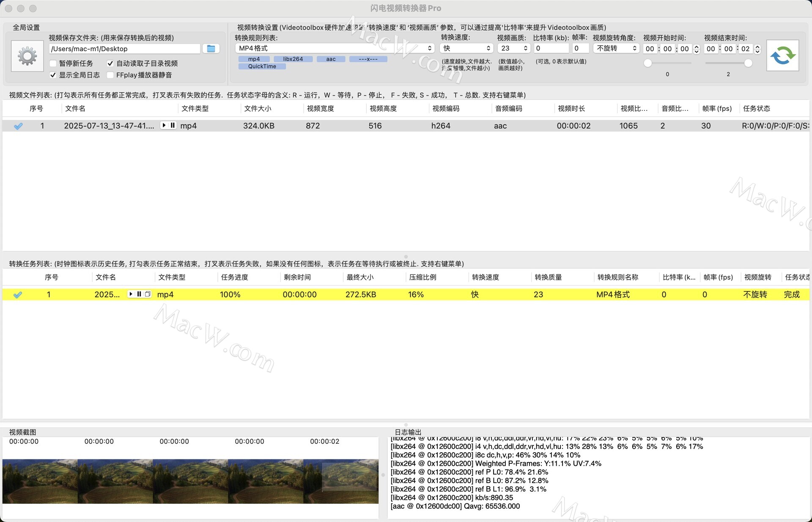Play converted task video in task row
The image size is (812, 522).
(x=131, y=294)
